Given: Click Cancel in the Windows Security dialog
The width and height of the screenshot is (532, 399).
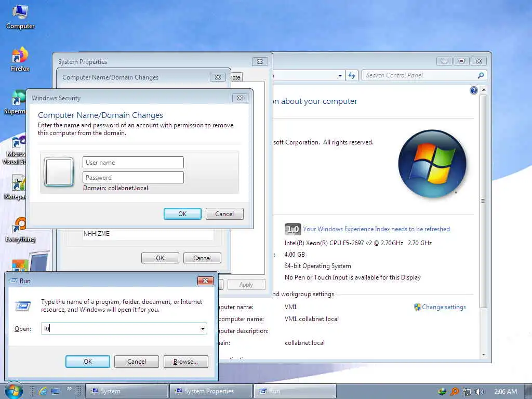Looking at the screenshot, I should coord(224,214).
